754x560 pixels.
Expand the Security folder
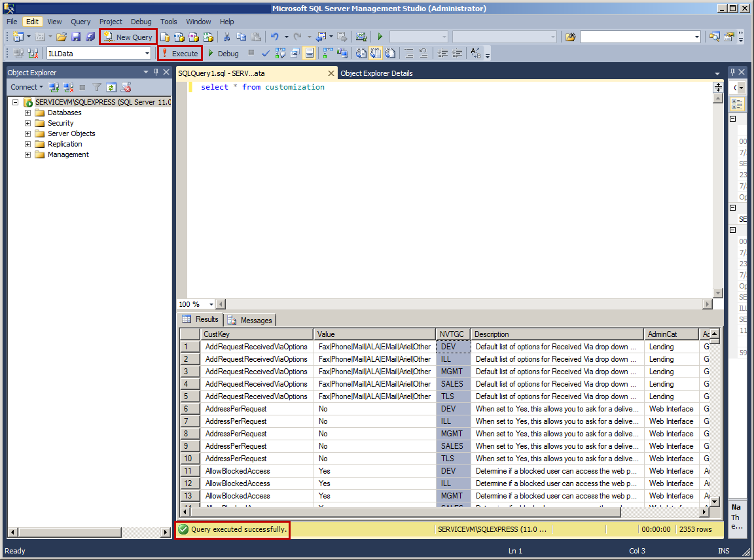pyautogui.click(x=27, y=122)
